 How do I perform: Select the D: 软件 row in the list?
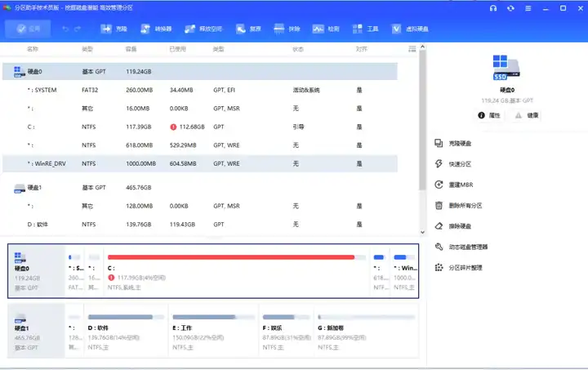pos(200,225)
